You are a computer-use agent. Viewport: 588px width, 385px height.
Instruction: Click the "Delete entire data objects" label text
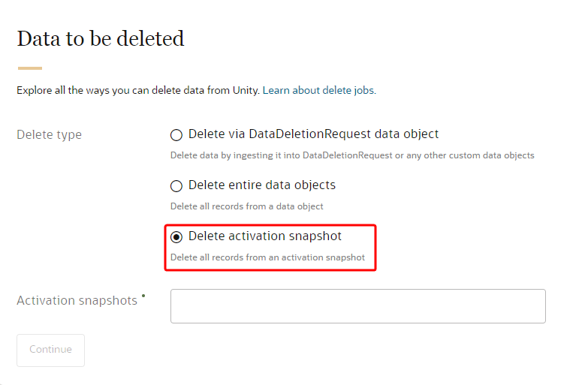point(261,185)
